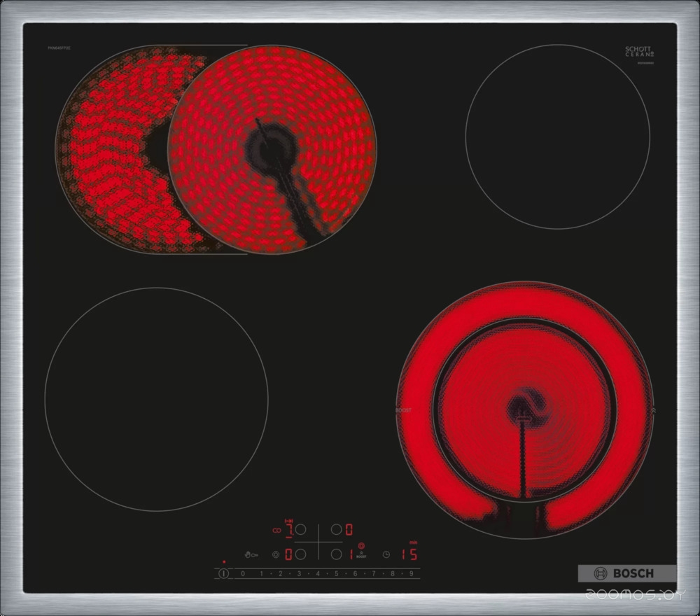Click the SCHOTT CERAN logo

pyautogui.click(x=639, y=51)
